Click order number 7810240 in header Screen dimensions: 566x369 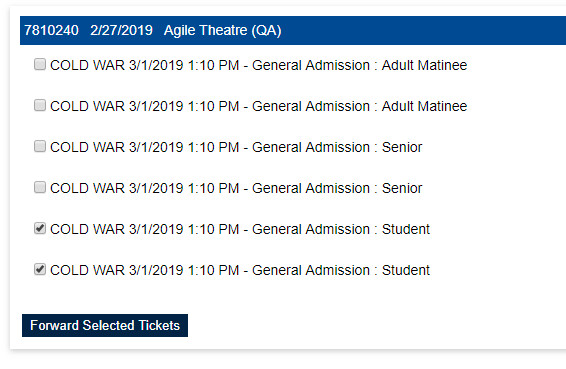click(51, 30)
